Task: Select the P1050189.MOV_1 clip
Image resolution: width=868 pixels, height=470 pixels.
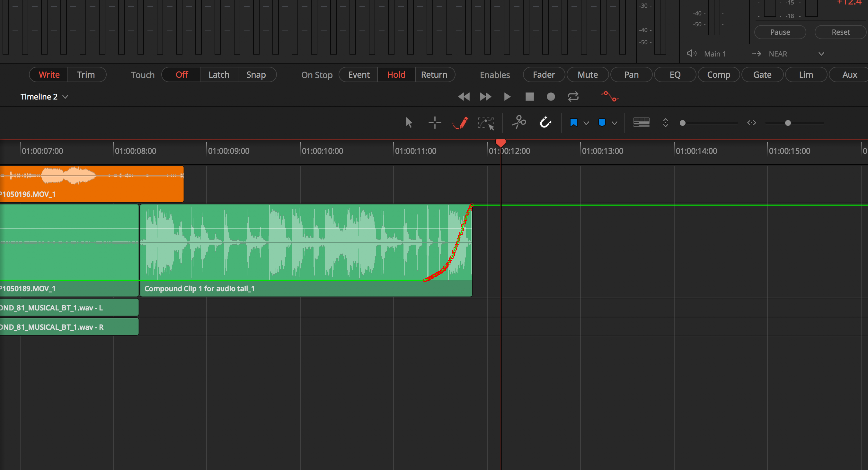Action: pos(69,250)
